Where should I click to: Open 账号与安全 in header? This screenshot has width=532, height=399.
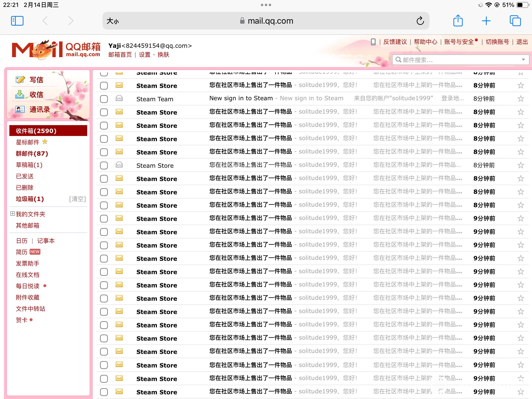coord(459,42)
